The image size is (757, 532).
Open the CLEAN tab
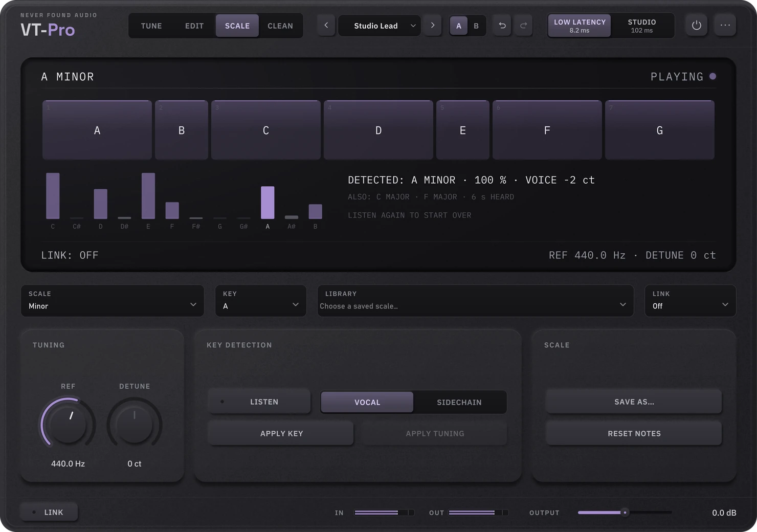tap(280, 26)
